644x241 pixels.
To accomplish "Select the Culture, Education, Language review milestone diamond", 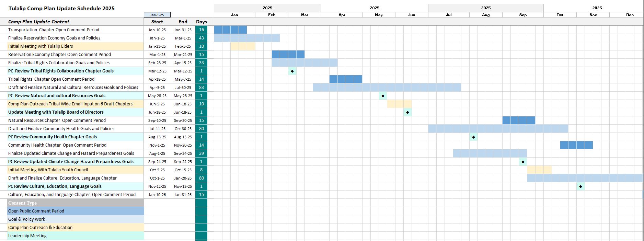I will (x=580, y=186).
